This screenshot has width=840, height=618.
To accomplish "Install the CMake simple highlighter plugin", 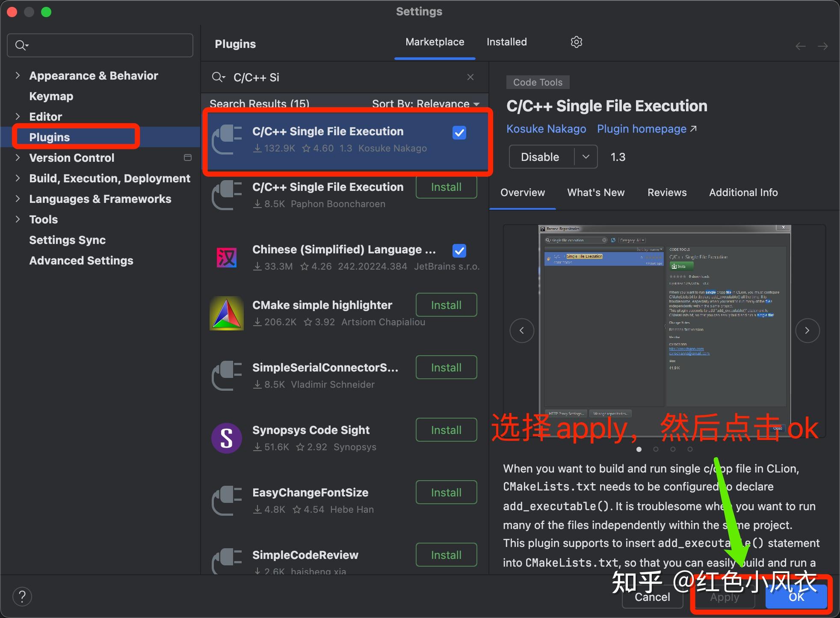I will pyautogui.click(x=446, y=305).
